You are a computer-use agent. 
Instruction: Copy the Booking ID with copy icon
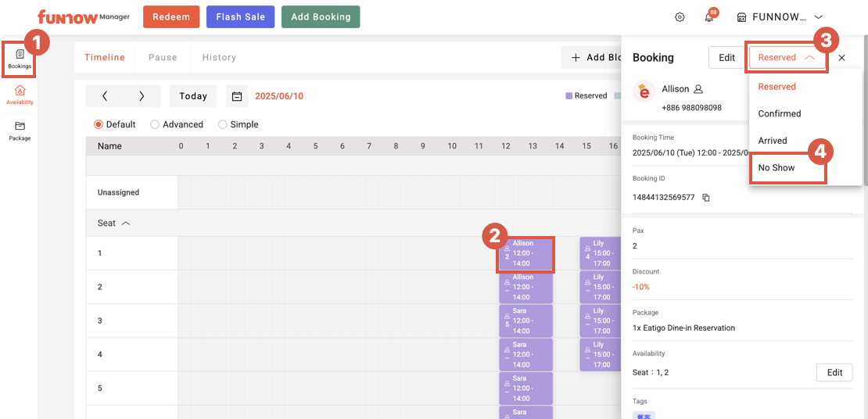706,198
